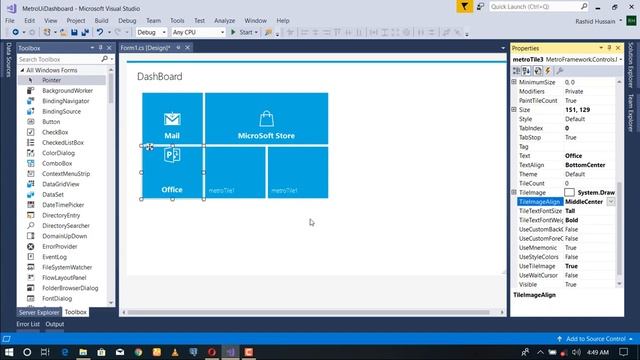Select the first metroTile1 tile
This screenshot has width=640, height=360.
tap(235, 172)
